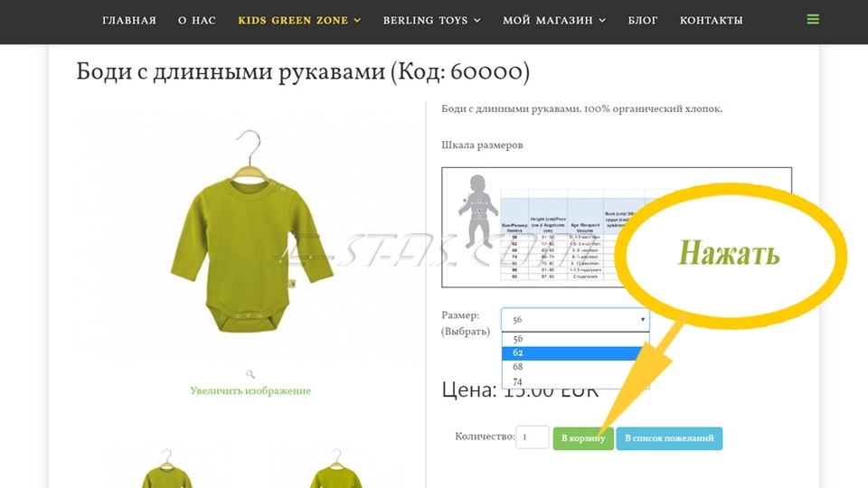Open the size chart table image
Image resolution: width=868 pixels, height=488 pixels.
coord(616,228)
